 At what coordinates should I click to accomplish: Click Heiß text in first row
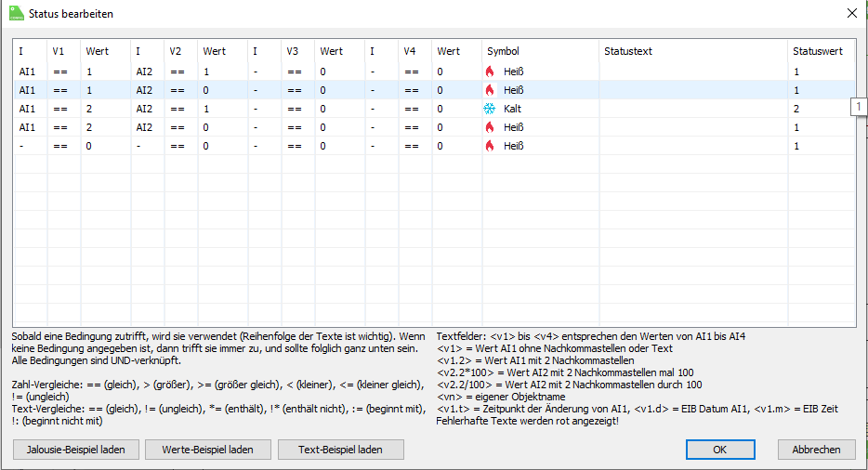(x=513, y=72)
